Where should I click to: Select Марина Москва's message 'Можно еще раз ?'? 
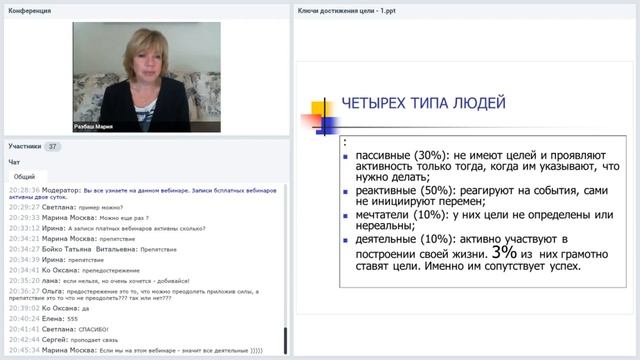79,218
